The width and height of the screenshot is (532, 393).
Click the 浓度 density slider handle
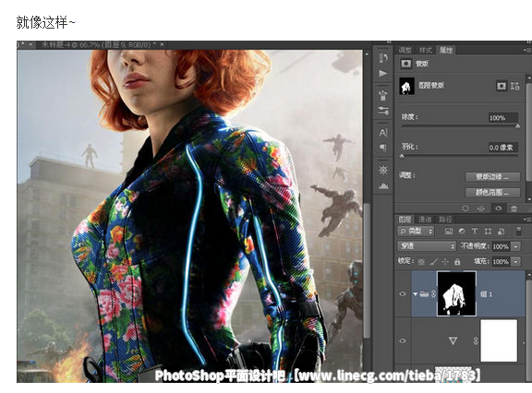(518, 126)
